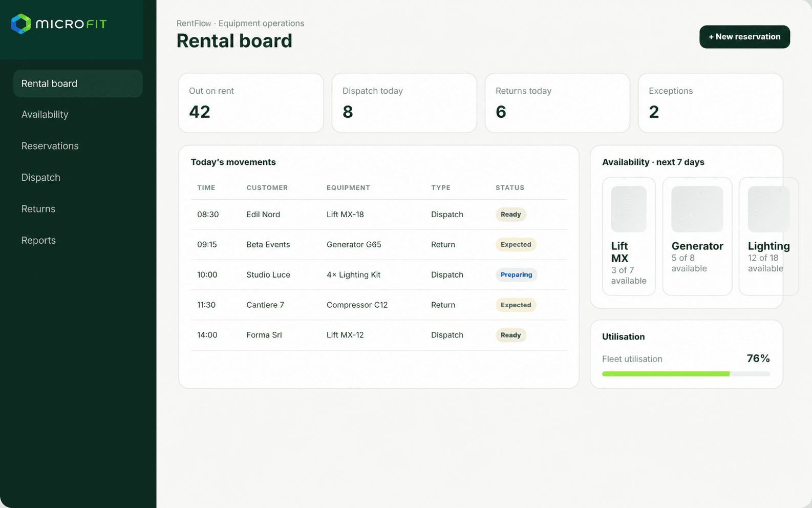Click the Forma Srl customer cell
Image resolution: width=812 pixels, height=508 pixels.
264,335
